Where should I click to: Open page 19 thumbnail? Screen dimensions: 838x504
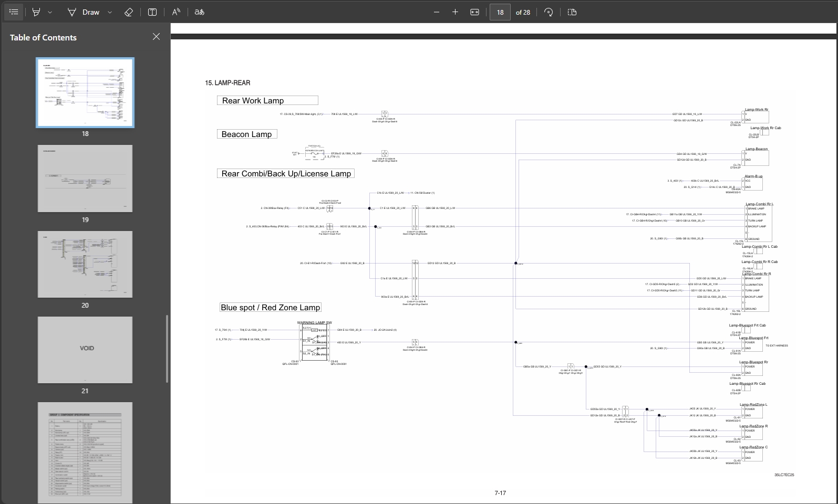point(85,178)
